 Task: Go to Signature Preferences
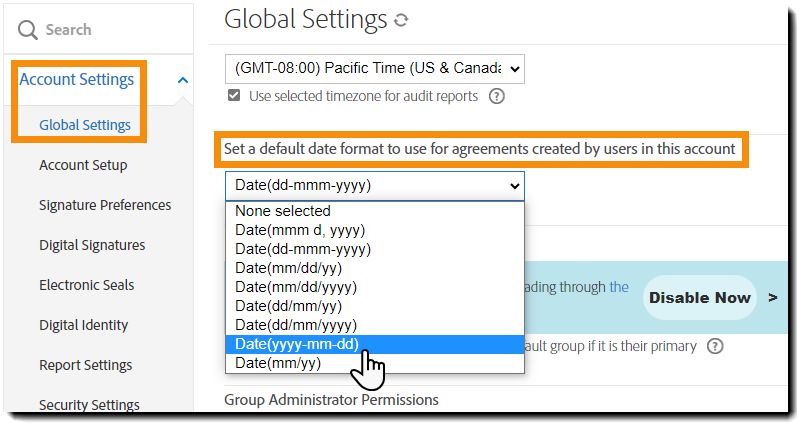(105, 205)
